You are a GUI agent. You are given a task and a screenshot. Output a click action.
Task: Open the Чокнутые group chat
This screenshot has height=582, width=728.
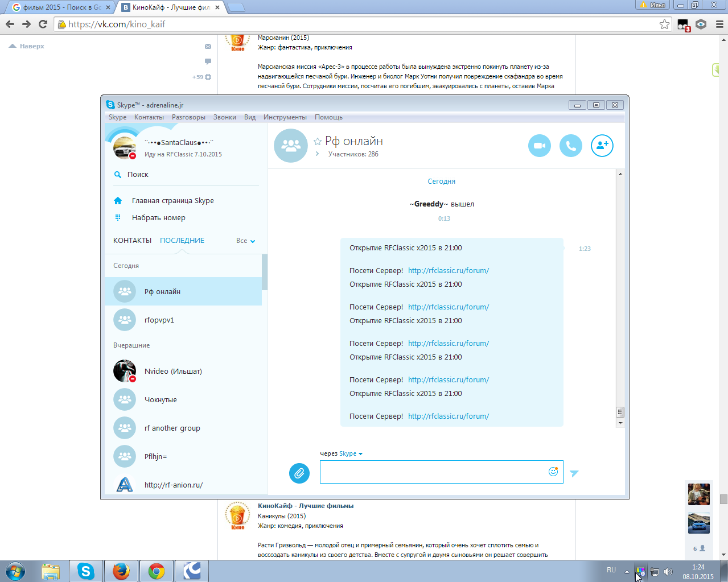coord(183,399)
